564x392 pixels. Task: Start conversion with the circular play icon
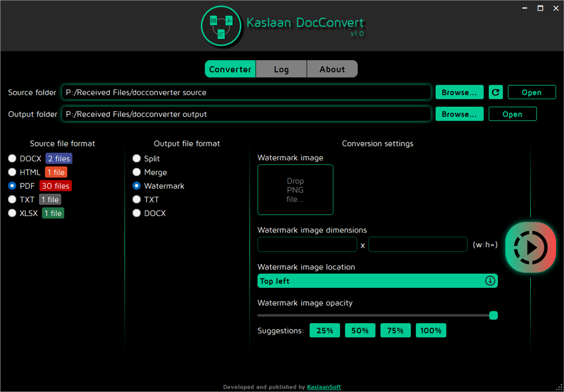tap(531, 247)
